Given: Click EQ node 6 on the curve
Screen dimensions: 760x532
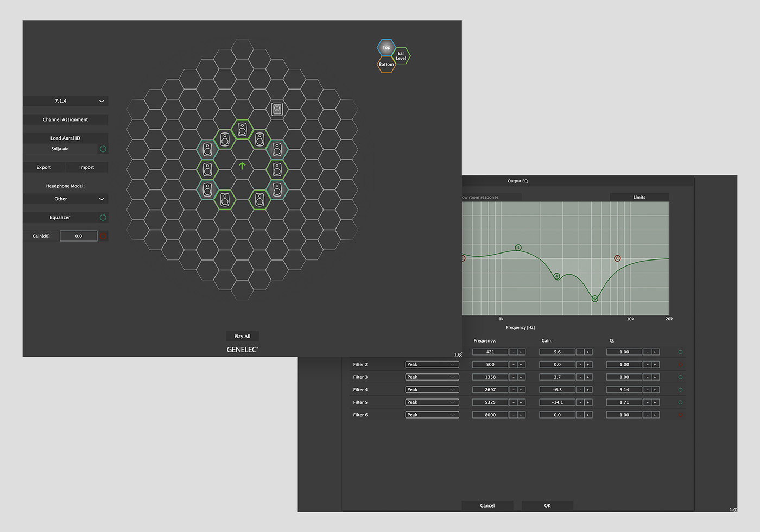Looking at the screenshot, I should click(x=617, y=258).
